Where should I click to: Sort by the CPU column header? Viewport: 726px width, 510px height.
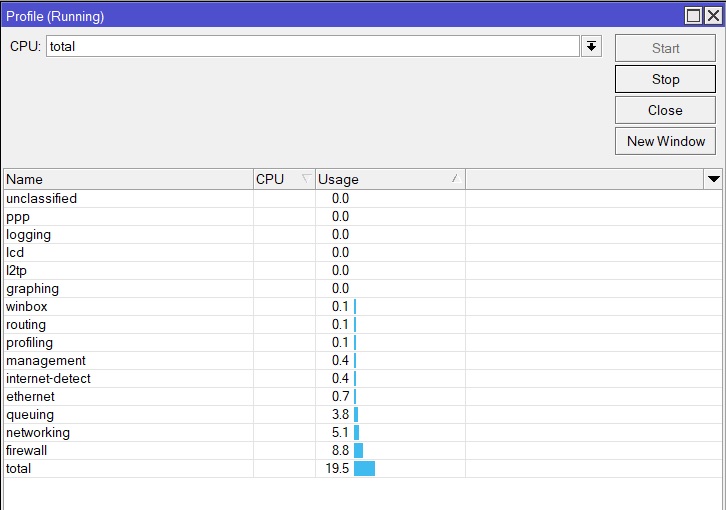point(284,179)
